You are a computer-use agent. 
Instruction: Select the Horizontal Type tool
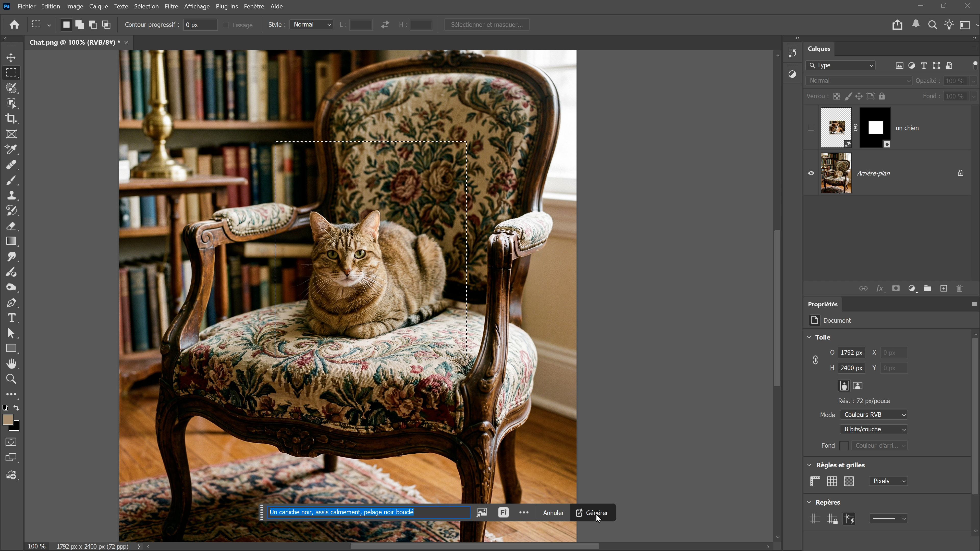[11, 318]
